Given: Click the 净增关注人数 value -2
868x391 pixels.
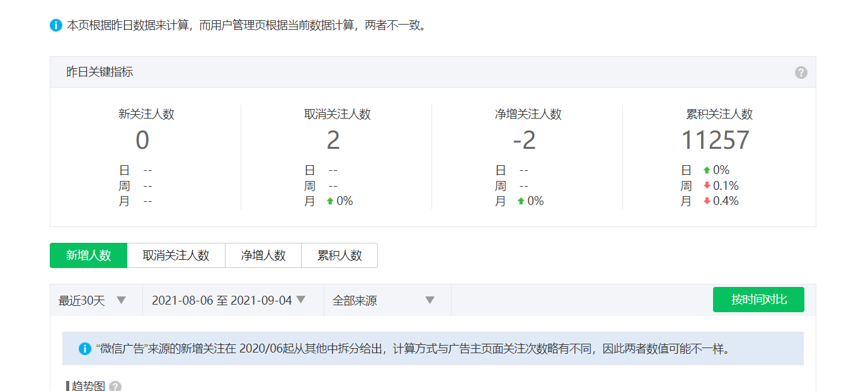Looking at the screenshot, I should tap(524, 140).
